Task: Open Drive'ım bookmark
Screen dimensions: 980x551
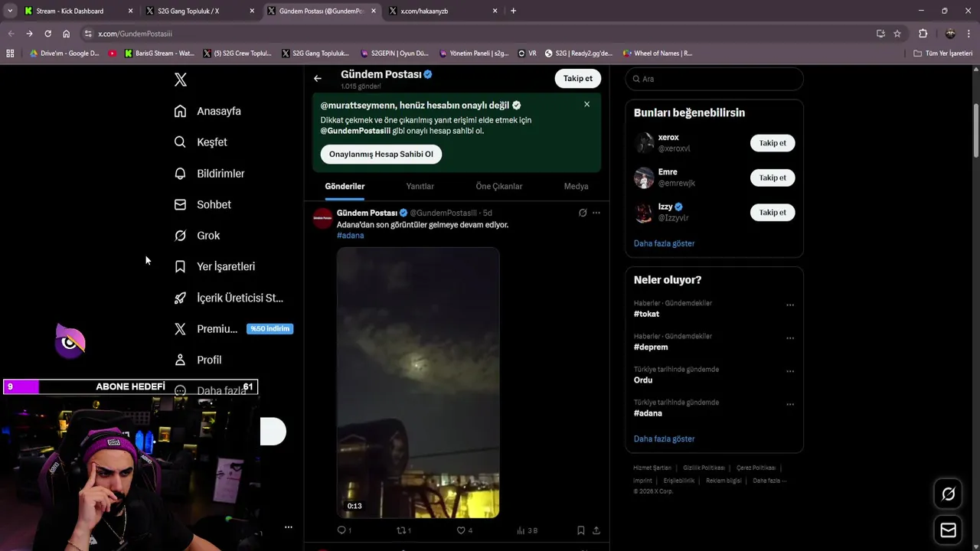Action: pyautogui.click(x=64, y=54)
